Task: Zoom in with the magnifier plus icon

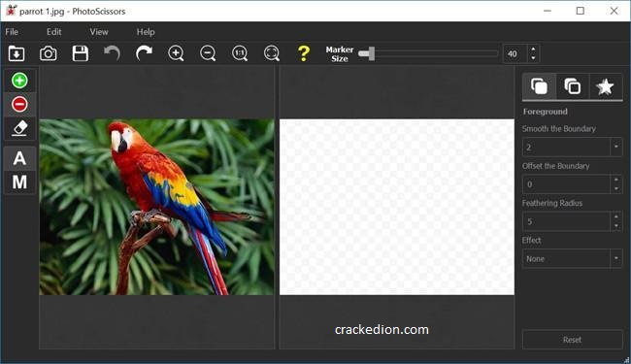Action: (176, 53)
